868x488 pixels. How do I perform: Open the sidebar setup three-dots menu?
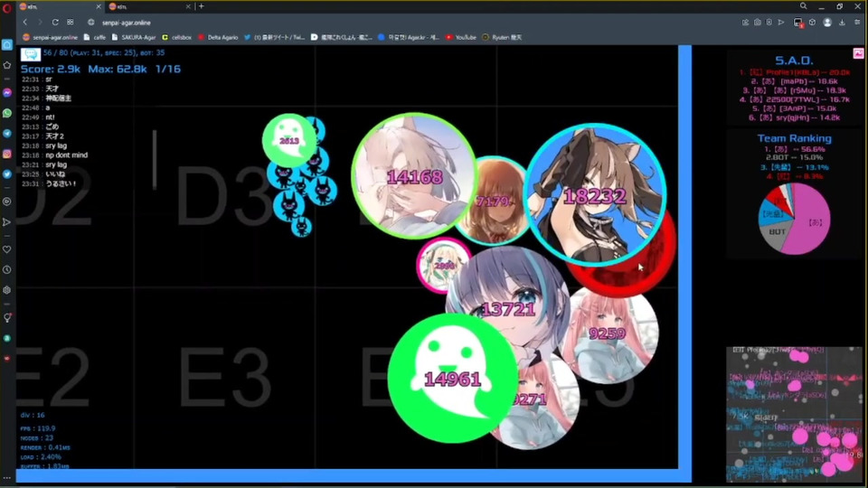point(7,477)
